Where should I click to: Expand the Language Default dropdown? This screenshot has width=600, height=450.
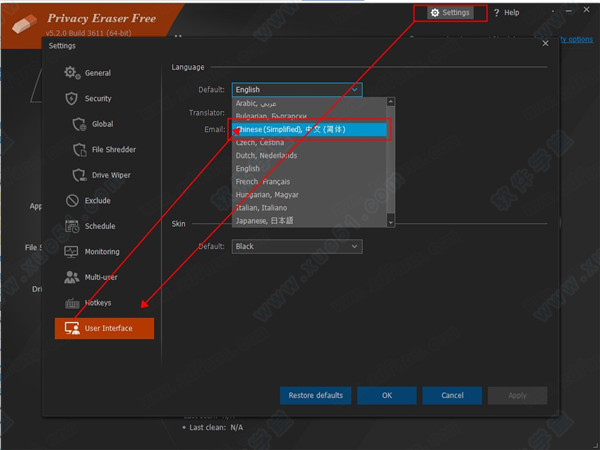(296, 90)
